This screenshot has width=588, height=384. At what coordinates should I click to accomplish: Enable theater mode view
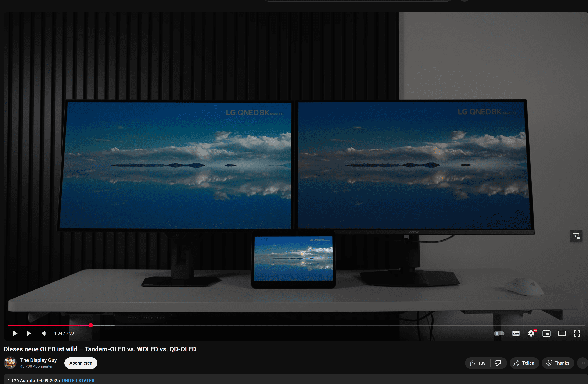click(562, 333)
